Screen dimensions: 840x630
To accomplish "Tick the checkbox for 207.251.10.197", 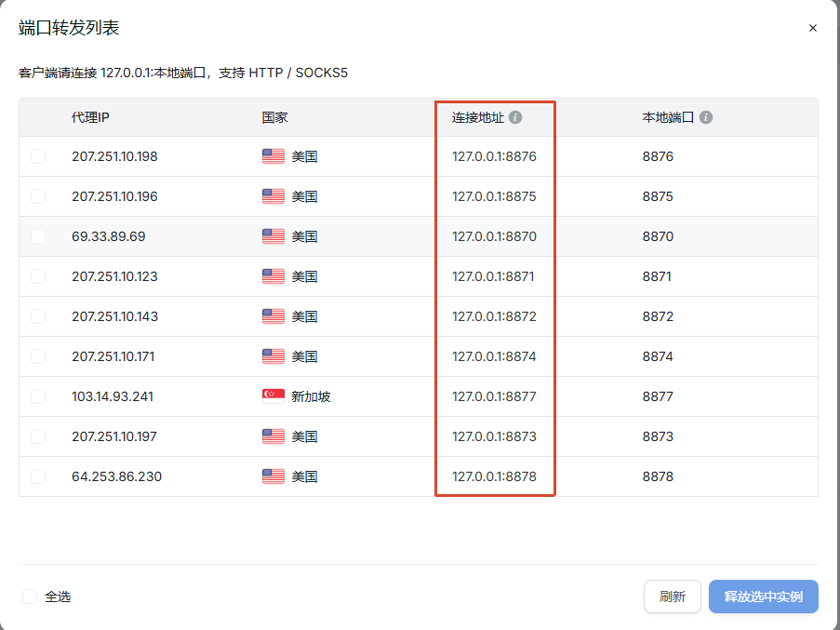I will (x=38, y=436).
